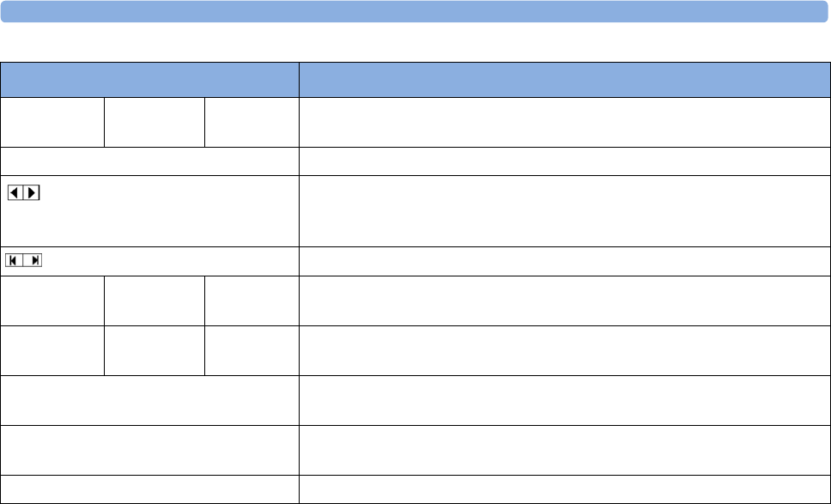Click middle small cell under the narrow header
Viewport: 831px width, 504px height.
(155, 122)
